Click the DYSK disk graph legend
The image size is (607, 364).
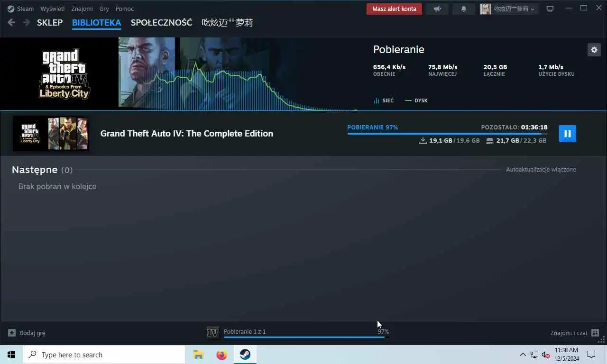(416, 100)
